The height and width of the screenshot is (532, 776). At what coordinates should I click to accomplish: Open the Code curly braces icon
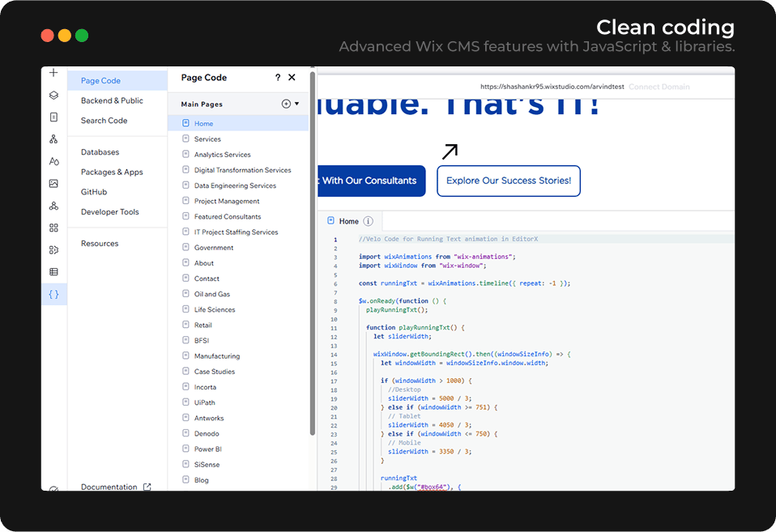coord(53,295)
